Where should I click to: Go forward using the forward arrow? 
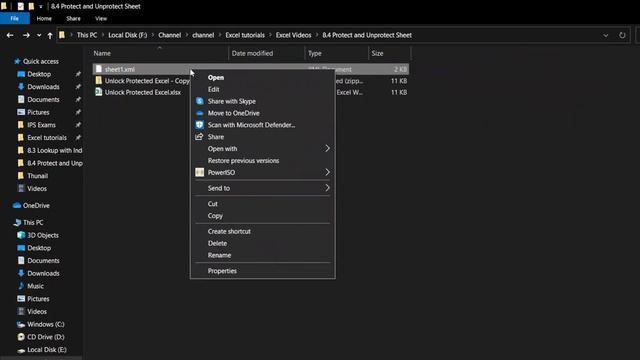26,36
